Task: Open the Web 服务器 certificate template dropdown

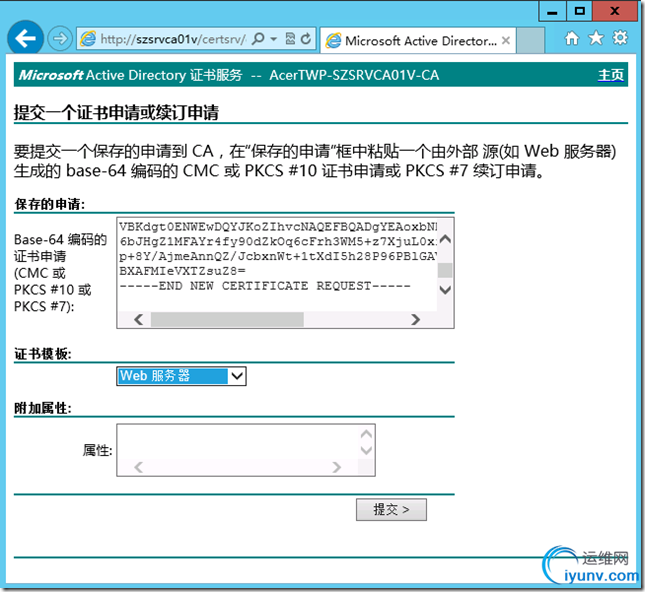Action: pyautogui.click(x=181, y=376)
